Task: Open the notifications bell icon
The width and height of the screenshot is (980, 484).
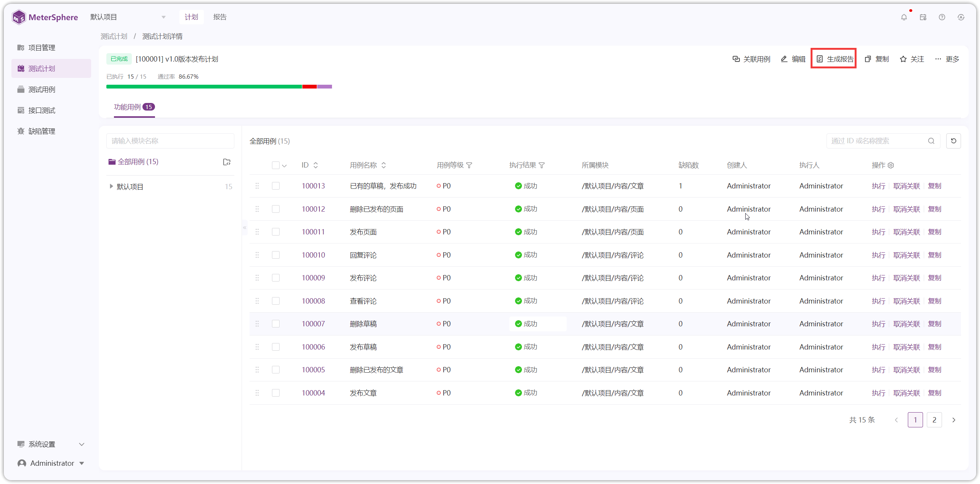Action: coord(904,17)
